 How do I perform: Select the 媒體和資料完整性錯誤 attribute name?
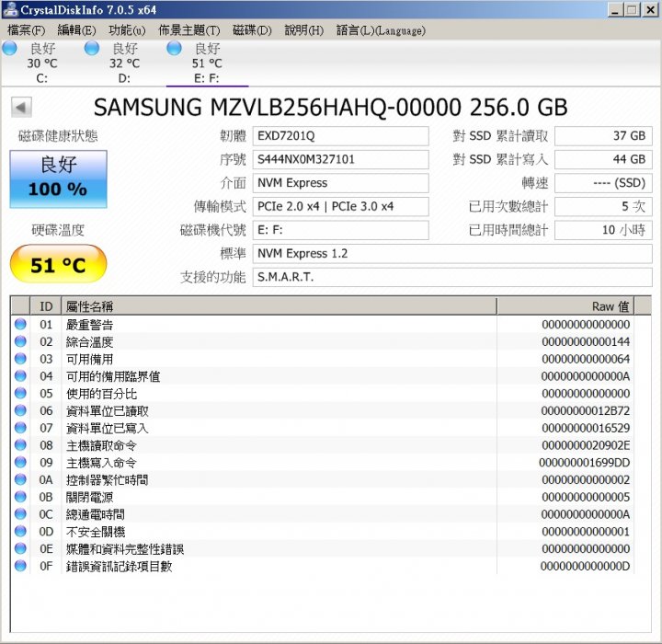pyautogui.click(x=125, y=549)
